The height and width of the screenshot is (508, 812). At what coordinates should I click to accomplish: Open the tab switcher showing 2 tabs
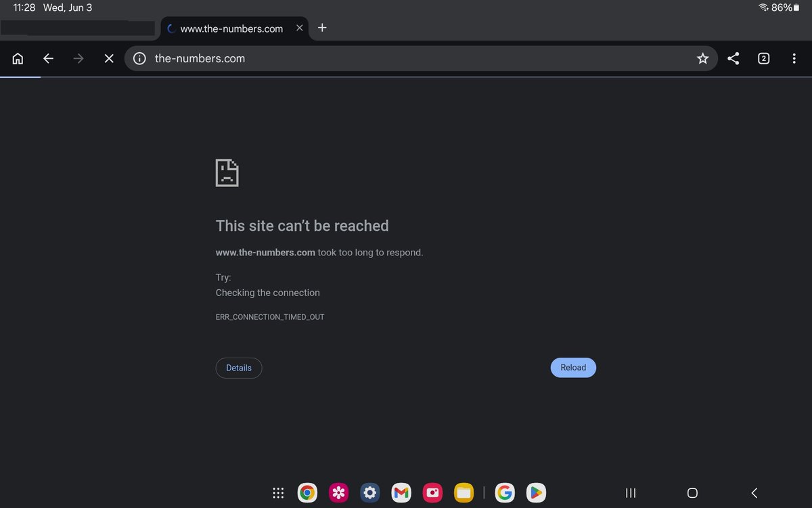(x=763, y=58)
